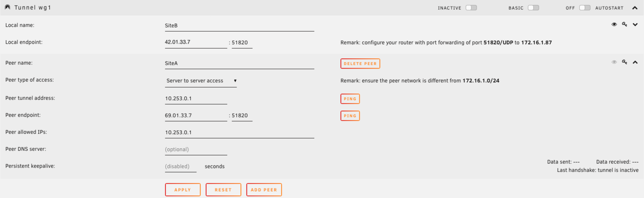
Task: Collapse the SiteA peer section chevron
Action: (x=635, y=62)
